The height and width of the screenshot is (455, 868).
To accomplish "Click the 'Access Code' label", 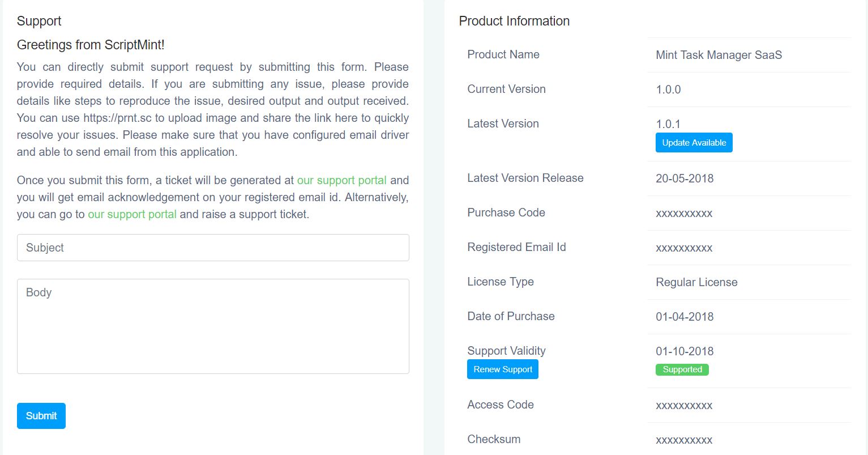I will point(501,405).
